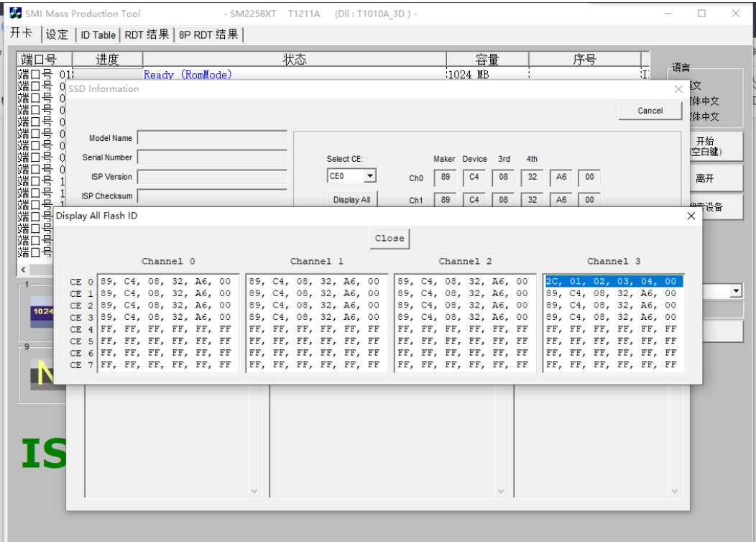756x542 pixels.
Task: Click the Display All button
Action: click(351, 200)
